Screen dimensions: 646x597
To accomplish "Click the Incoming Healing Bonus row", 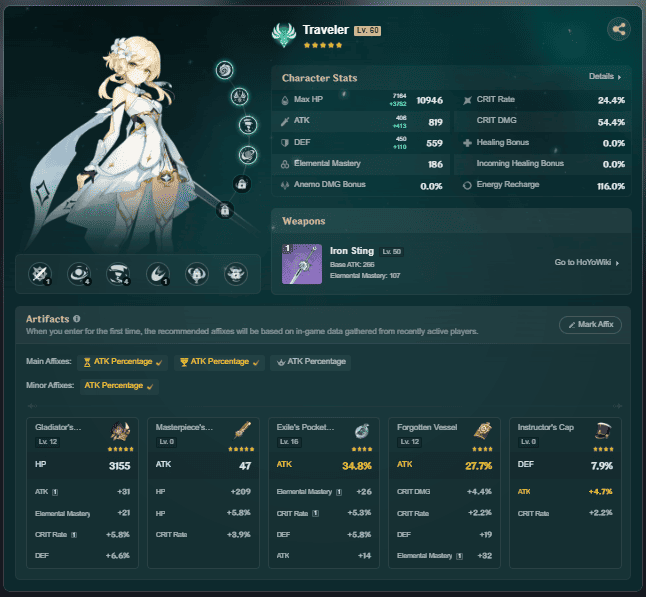I will click(x=543, y=164).
